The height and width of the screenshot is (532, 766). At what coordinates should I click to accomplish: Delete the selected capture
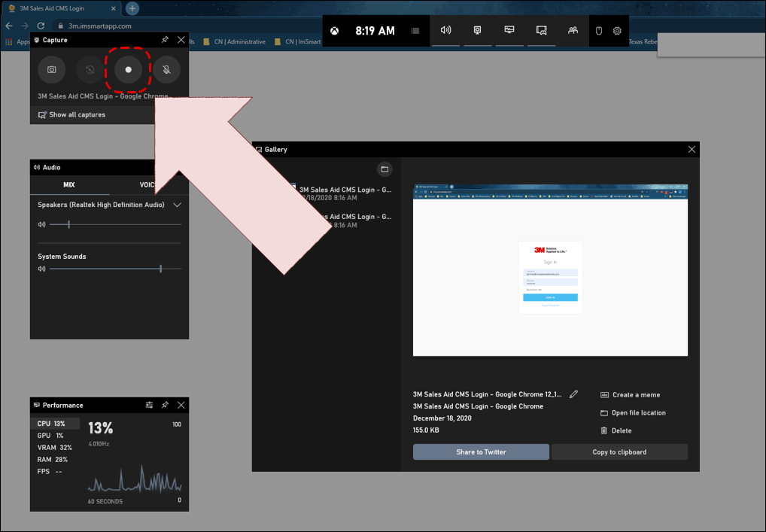pos(616,430)
